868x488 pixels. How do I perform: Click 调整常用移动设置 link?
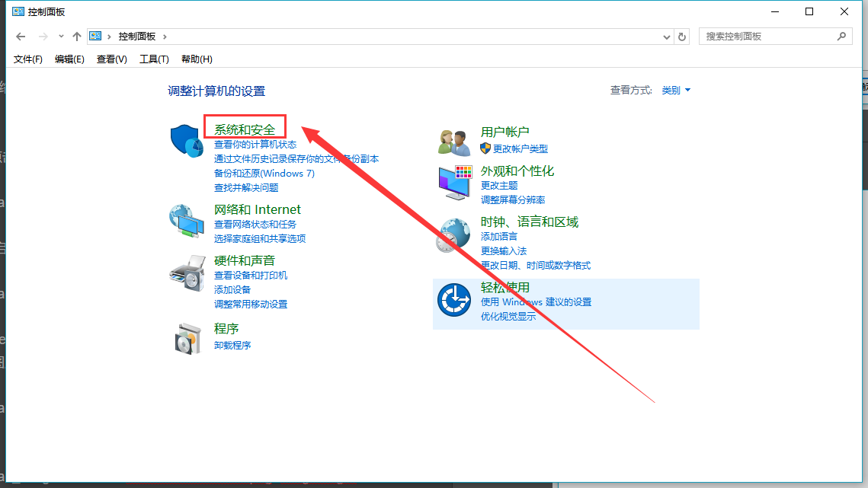[251, 304]
